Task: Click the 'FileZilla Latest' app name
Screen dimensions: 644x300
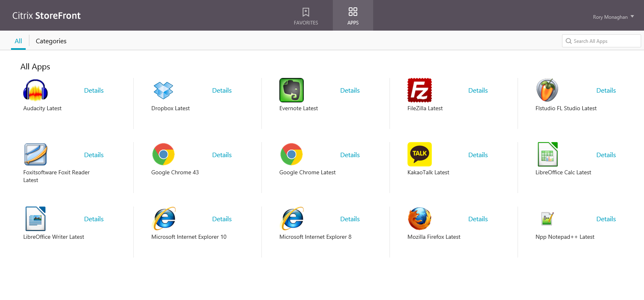Action: click(x=425, y=108)
